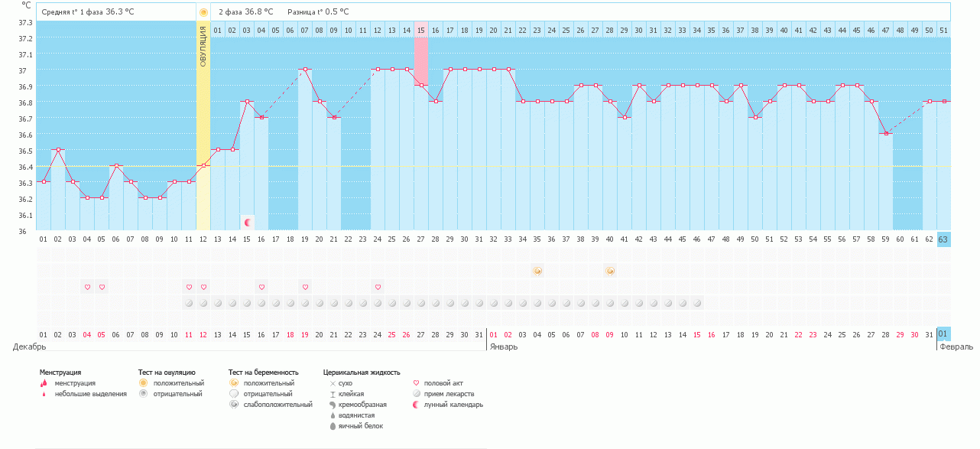Select the heart icon on December 16
Viewport: 980px width, 449px height.
click(261, 287)
